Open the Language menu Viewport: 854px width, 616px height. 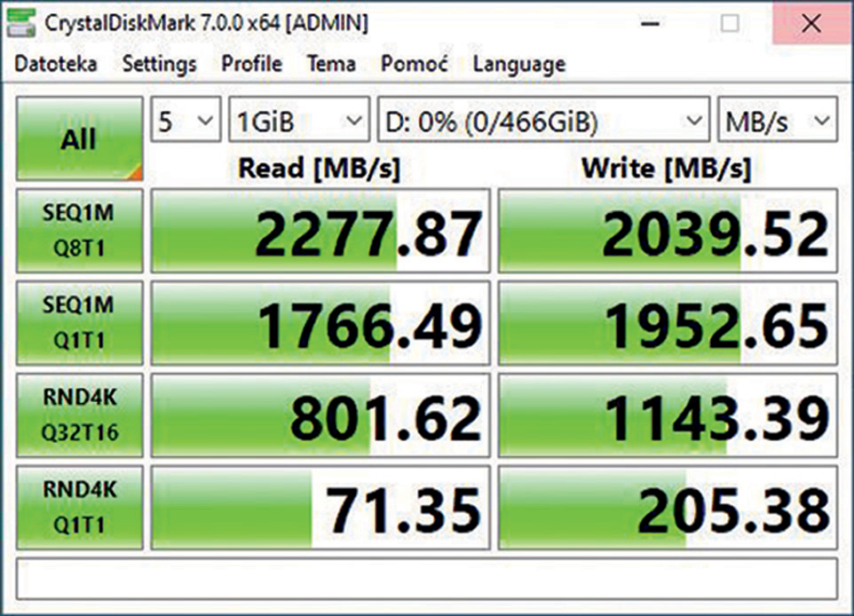coord(519,65)
